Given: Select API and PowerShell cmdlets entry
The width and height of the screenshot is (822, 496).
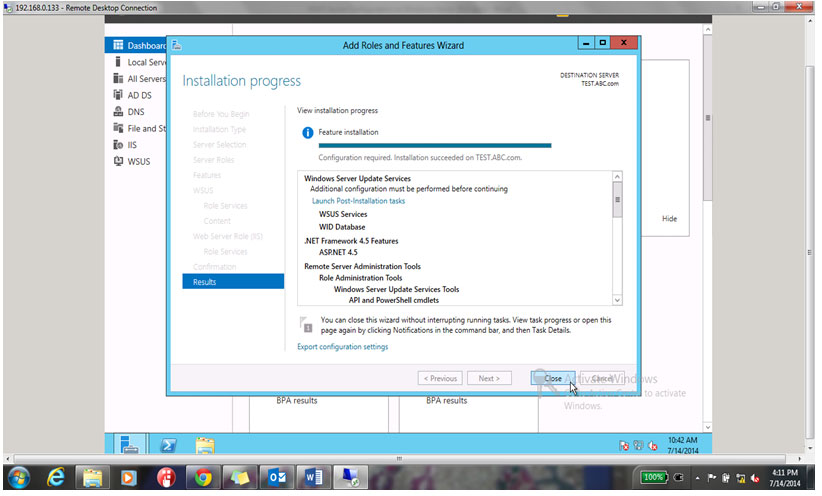Looking at the screenshot, I should (394, 300).
